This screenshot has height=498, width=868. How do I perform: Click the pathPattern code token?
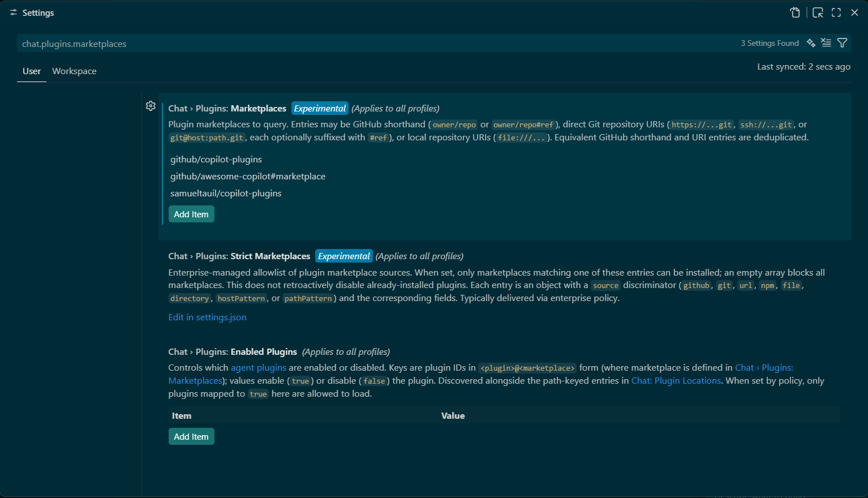tap(308, 299)
